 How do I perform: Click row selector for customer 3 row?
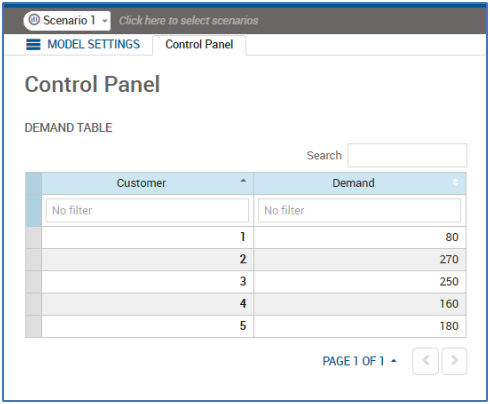33,282
